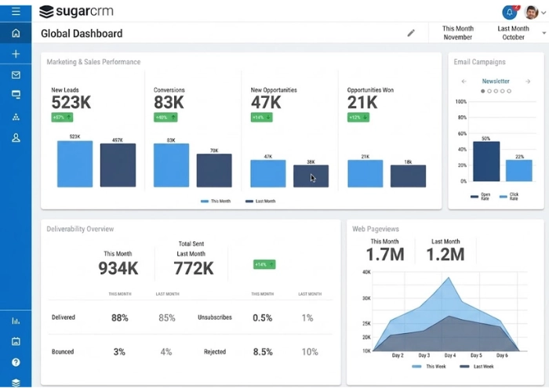This screenshot has height=392, width=549.
Task: Click the 47K opportunities bar
Action: (268, 173)
